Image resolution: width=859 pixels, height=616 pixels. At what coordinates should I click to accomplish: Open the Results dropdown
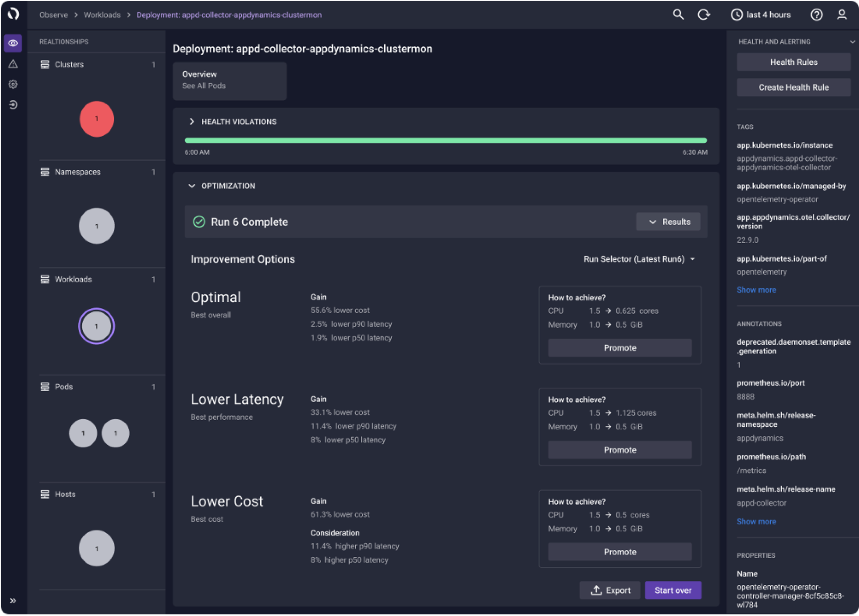coord(669,221)
